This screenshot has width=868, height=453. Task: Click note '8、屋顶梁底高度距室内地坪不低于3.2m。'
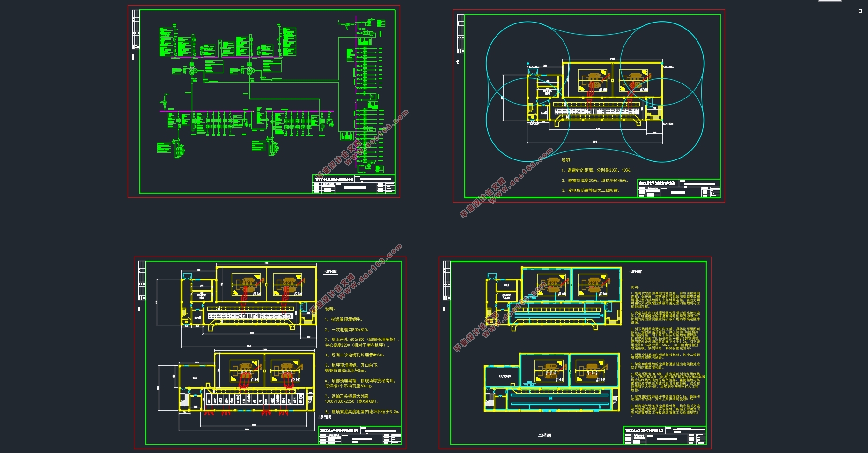[x=363, y=412]
